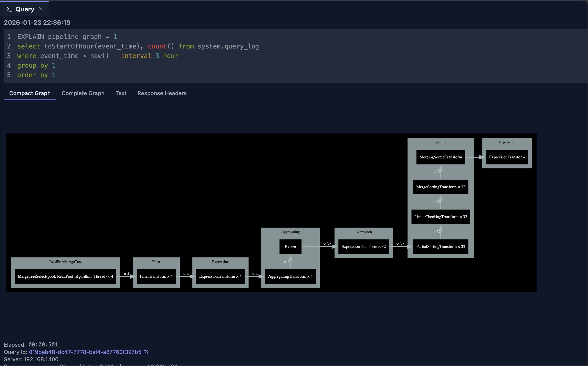Open the Text view tab

(x=121, y=93)
